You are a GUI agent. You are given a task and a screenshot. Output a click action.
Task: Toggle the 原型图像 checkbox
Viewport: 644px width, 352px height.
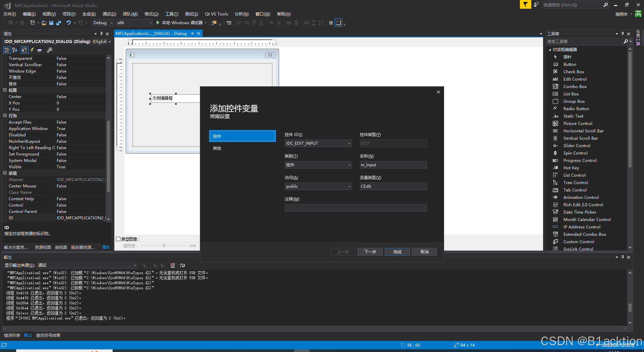coord(118,239)
